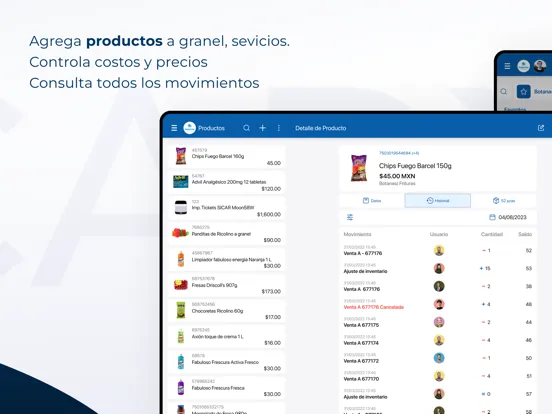Select Chocoretas Ricolino 60g product
552x414 pixels.
click(x=226, y=311)
